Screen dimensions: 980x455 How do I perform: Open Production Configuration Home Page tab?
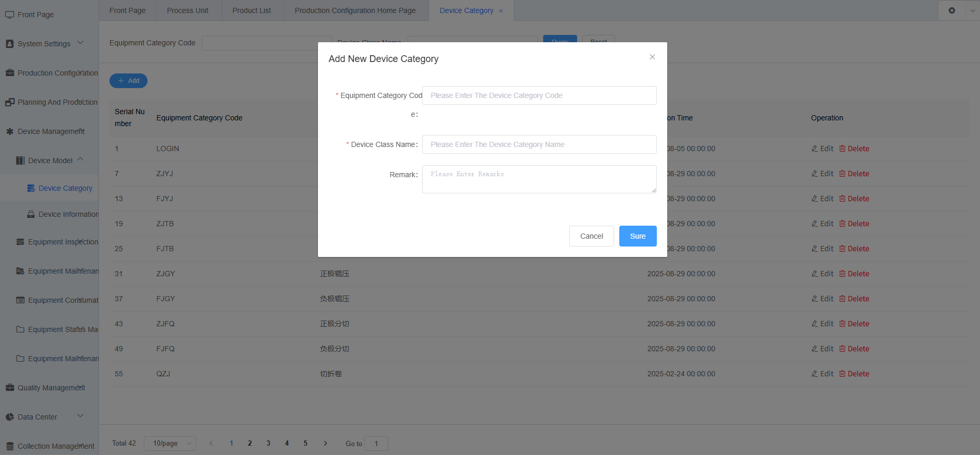coord(355,10)
